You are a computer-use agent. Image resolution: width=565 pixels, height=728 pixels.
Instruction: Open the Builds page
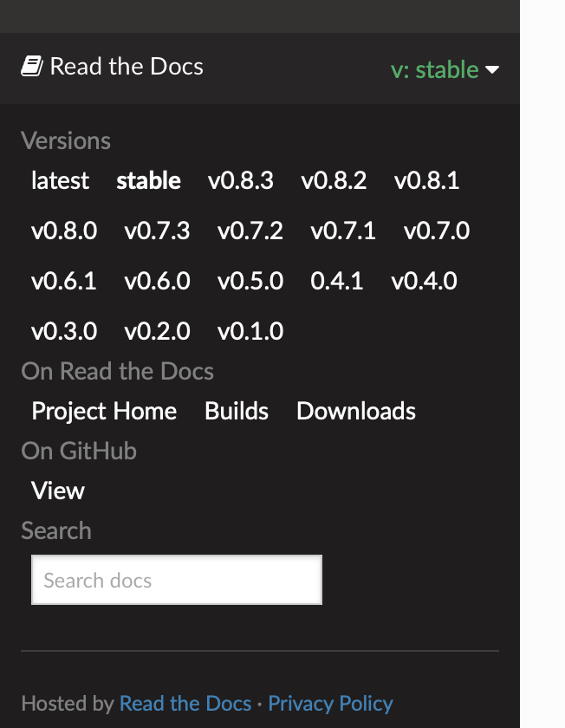(236, 412)
